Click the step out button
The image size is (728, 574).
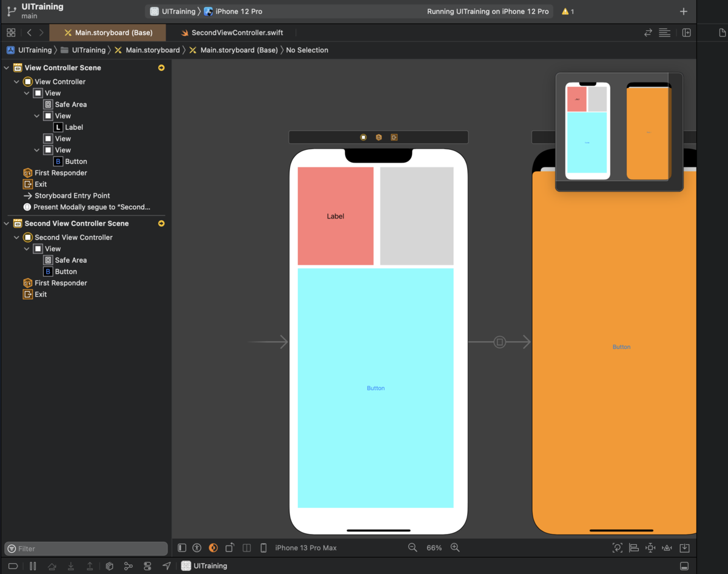tap(90, 566)
